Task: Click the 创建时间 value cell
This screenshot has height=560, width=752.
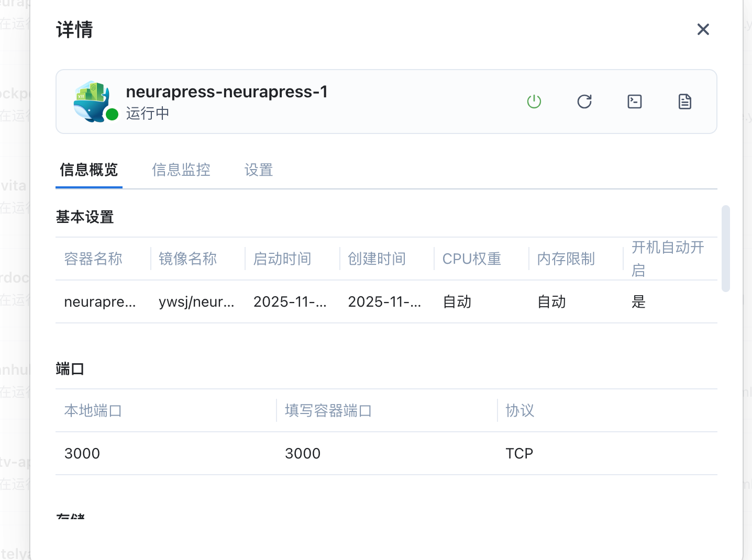Action: click(384, 302)
